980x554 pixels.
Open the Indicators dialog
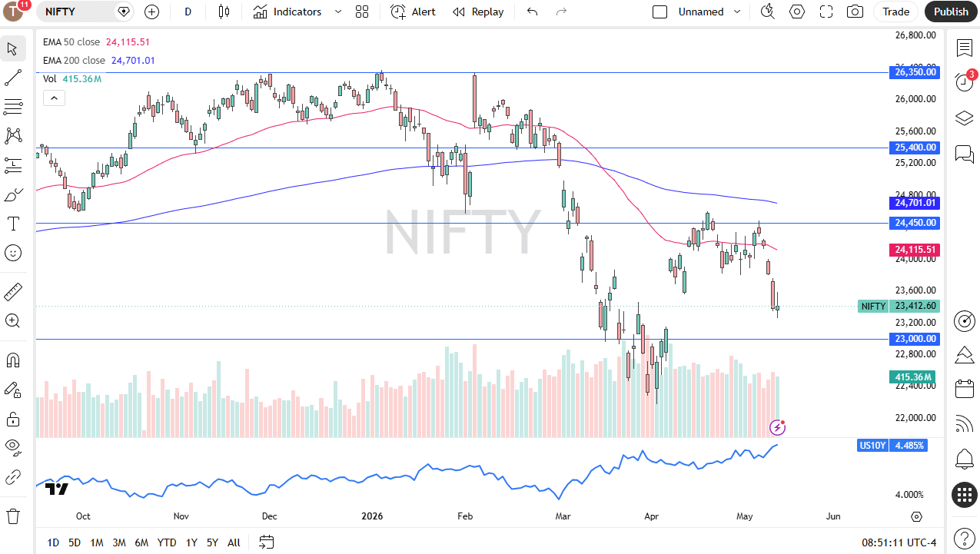[287, 12]
